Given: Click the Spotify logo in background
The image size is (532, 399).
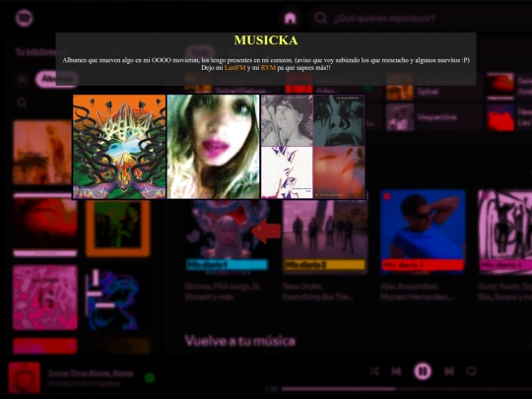Looking at the screenshot, I should tap(24, 18).
